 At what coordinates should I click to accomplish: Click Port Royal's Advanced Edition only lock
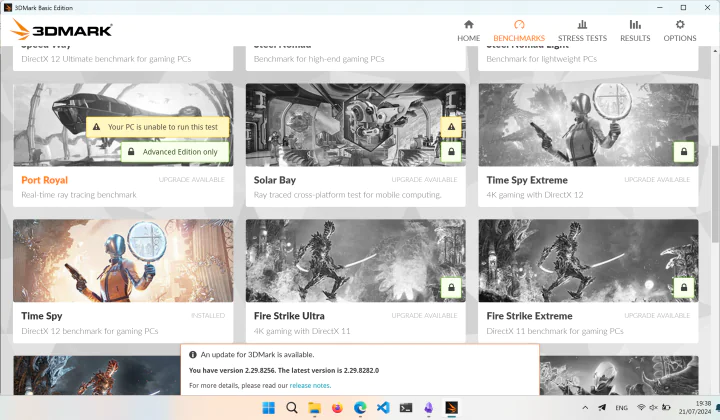[175, 152]
